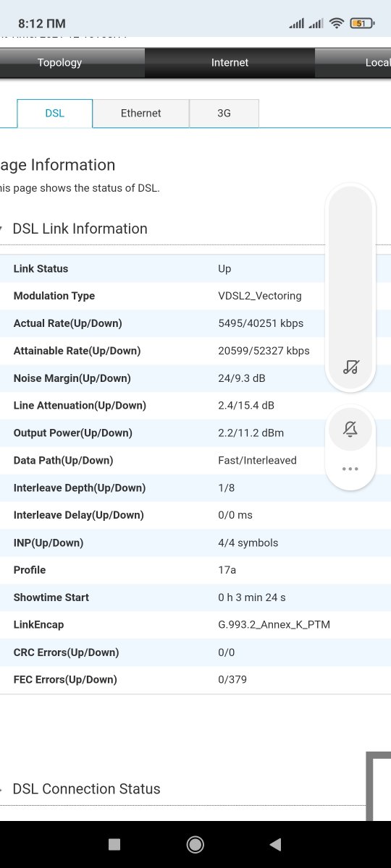
Task: Switch to the Ethernet sub-tab
Action: [x=141, y=114]
